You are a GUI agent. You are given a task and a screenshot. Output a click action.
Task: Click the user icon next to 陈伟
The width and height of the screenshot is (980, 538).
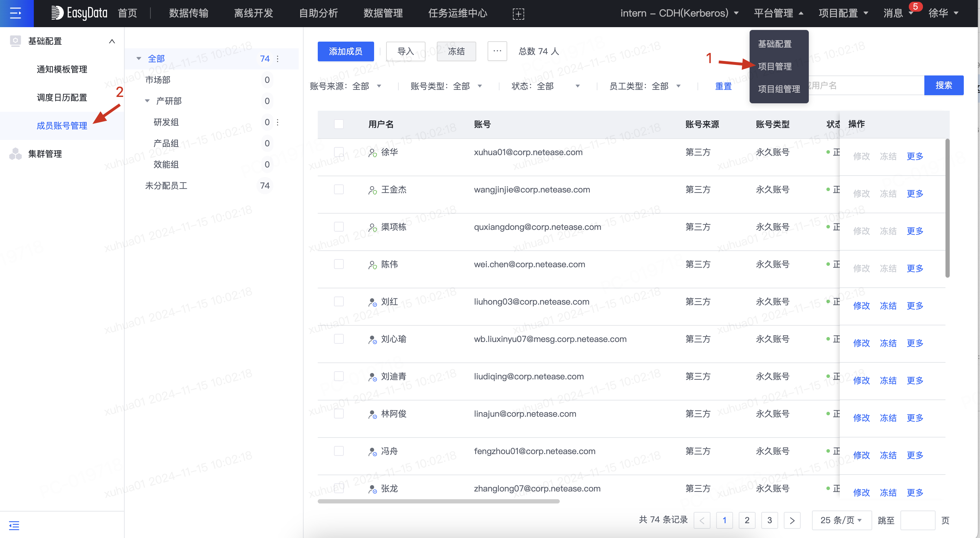[x=372, y=265]
